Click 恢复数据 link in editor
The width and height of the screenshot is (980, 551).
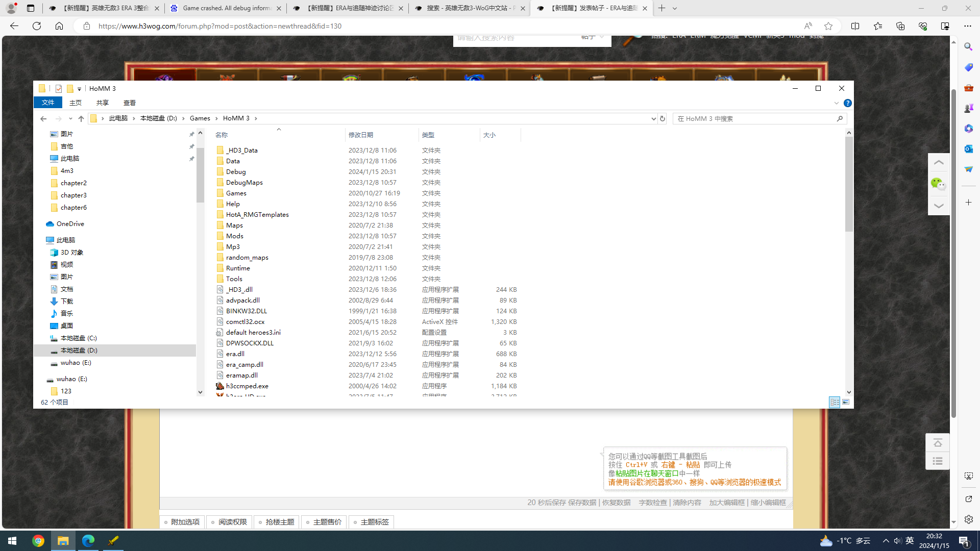616,503
